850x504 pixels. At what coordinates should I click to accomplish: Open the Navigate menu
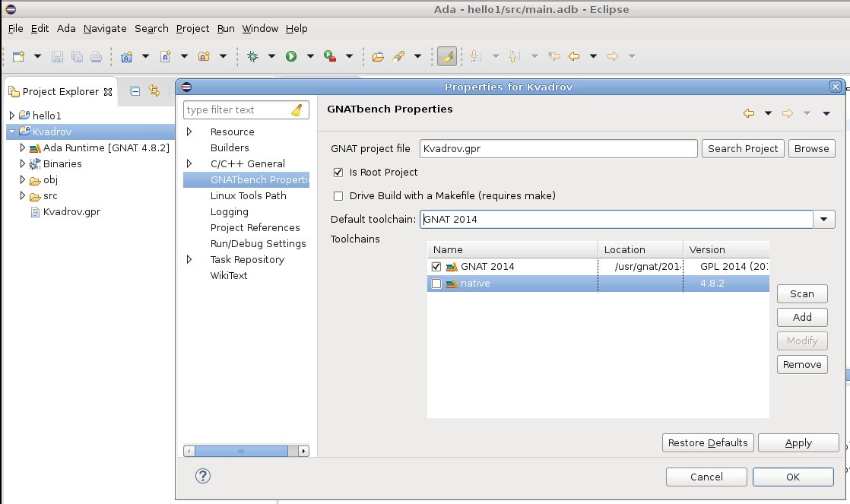tap(105, 29)
